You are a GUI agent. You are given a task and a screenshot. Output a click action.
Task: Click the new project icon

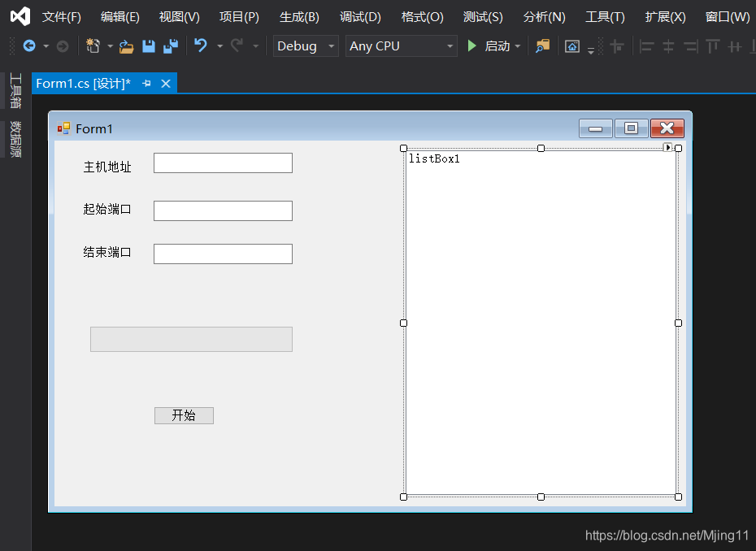[x=93, y=46]
